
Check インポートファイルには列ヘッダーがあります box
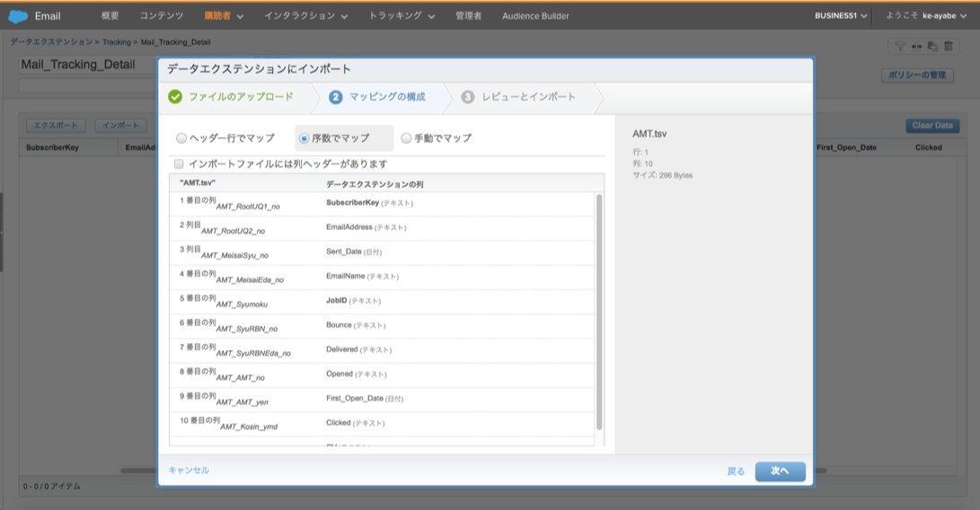pos(179,163)
